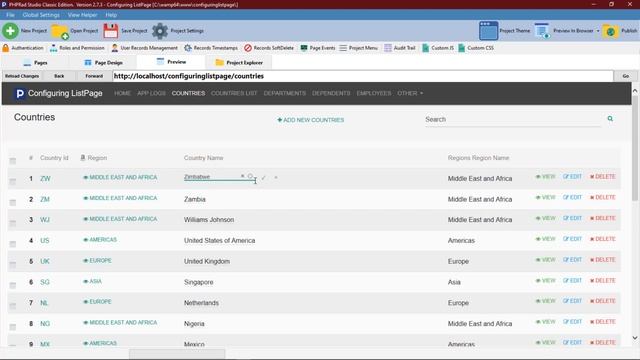Expand the OTHER navbar dropdown
Image resolution: width=640 pixels, height=360 pixels.
click(410, 93)
